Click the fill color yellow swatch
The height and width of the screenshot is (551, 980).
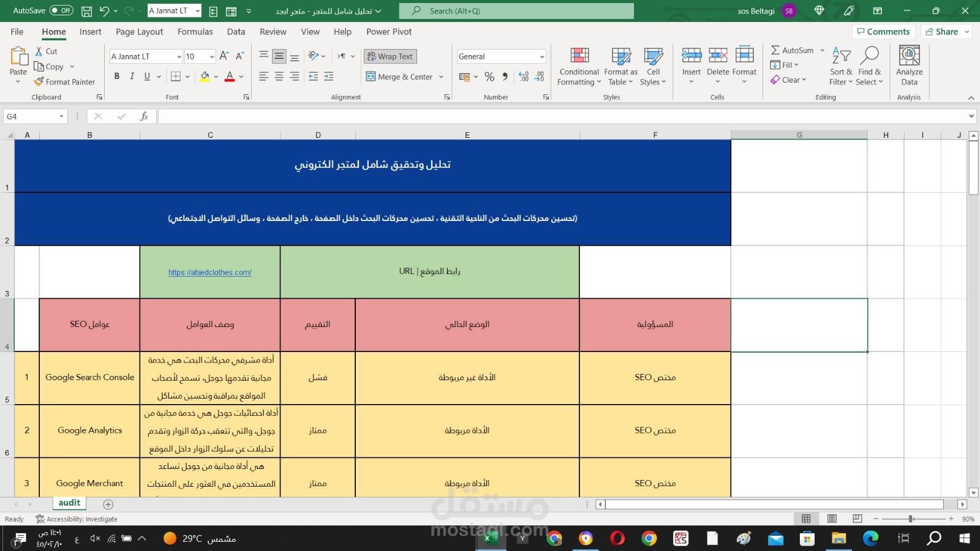coord(205,77)
